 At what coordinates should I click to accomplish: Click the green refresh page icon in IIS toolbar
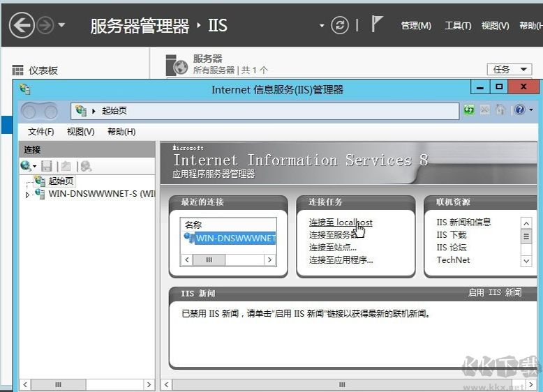click(x=469, y=110)
